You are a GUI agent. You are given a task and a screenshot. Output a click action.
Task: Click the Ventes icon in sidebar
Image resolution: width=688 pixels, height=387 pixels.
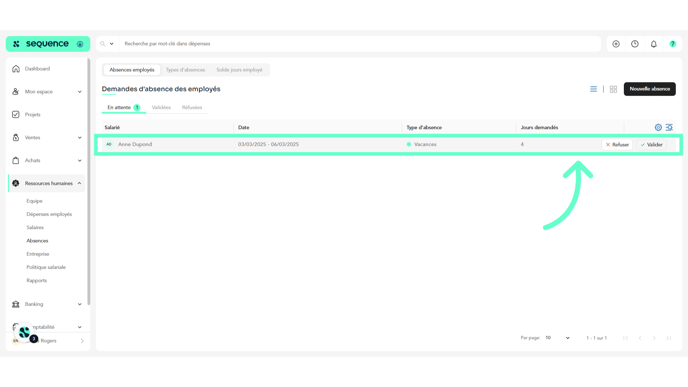[16, 137]
